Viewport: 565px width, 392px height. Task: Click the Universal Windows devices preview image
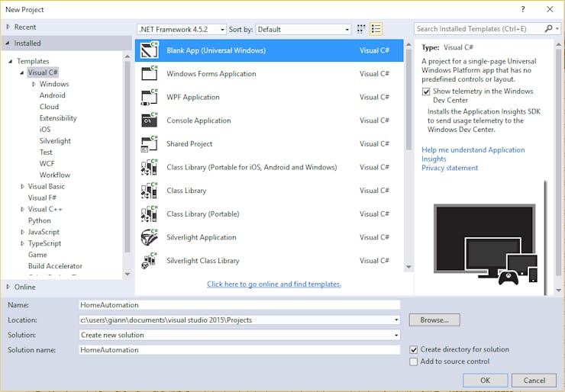click(486, 245)
